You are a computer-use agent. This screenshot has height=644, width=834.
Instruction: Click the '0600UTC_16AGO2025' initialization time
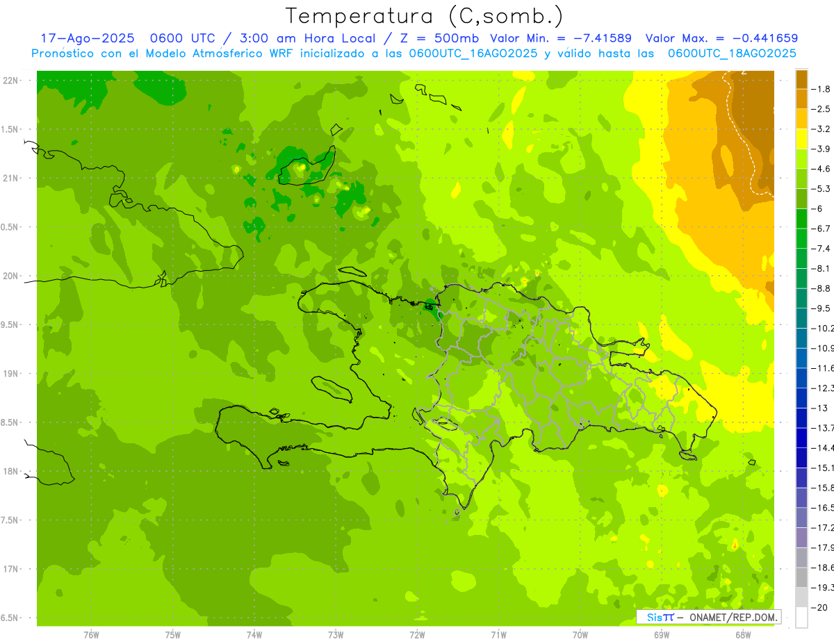click(x=473, y=53)
